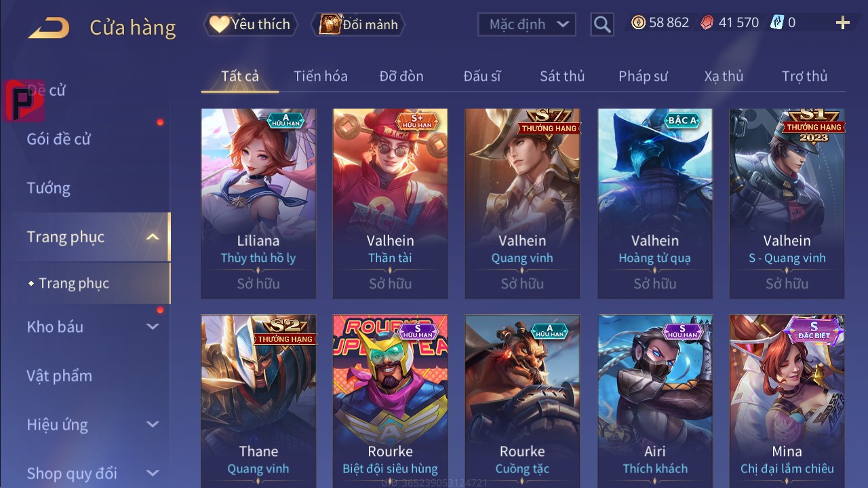Image resolution: width=868 pixels, height=488 pixels.
Task: Collapse the Trang phục sidebar section
Action: point(153,237)
